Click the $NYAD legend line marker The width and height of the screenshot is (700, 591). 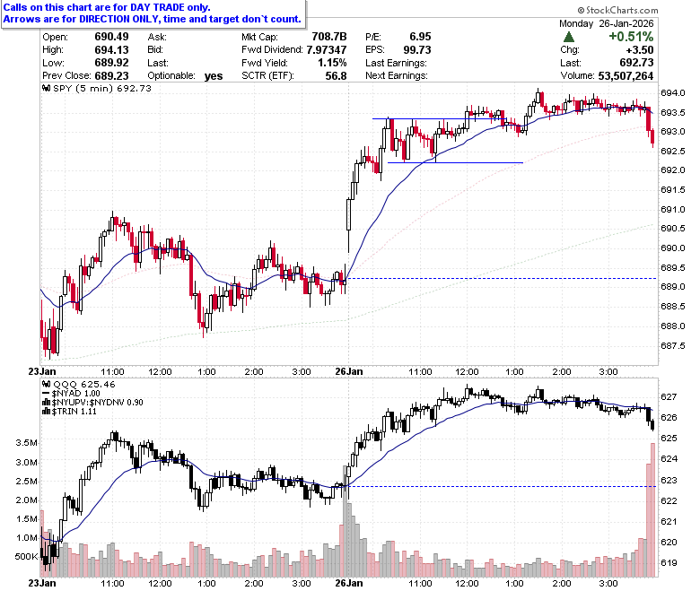click(x=46, y=394)
